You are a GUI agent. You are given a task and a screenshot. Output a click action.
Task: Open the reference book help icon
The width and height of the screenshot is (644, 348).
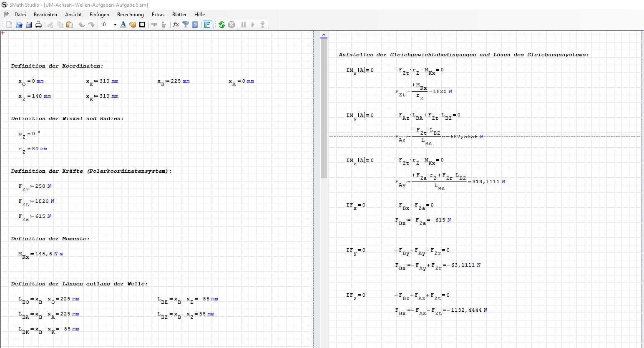coord(195,25)
